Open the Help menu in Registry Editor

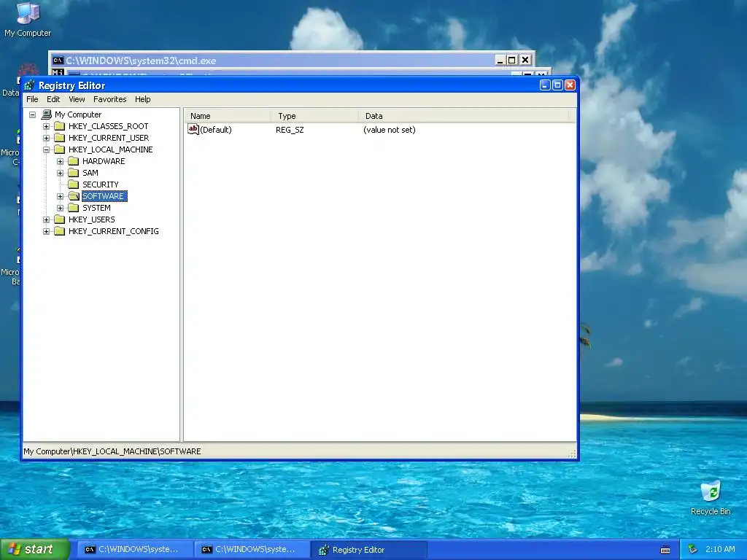[x=142, y=99]
